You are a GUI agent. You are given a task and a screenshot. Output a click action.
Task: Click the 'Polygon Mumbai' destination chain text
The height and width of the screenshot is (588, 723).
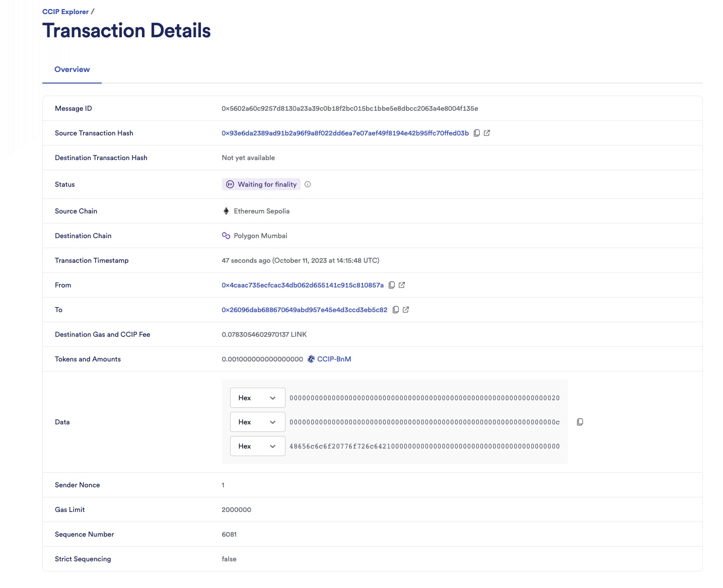coord(261,236)
